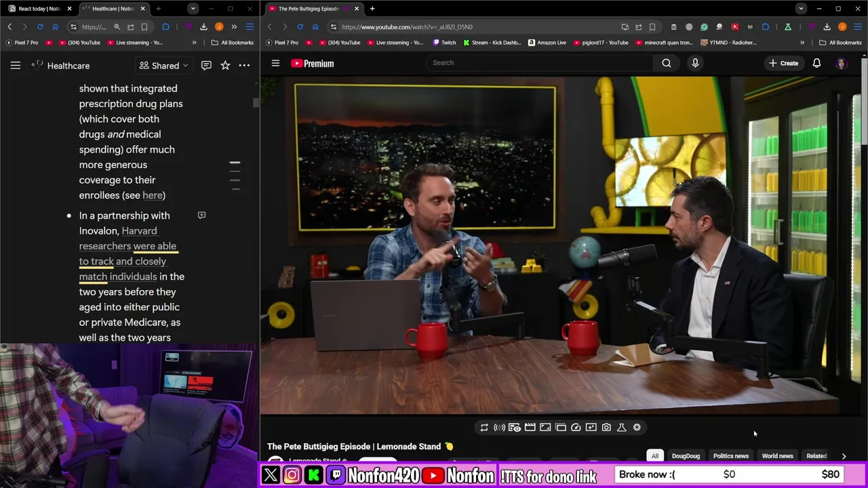This screenshot has width=868, height=488.
Task: Open new tab in left browser window
Action: [x=158, y=9]
